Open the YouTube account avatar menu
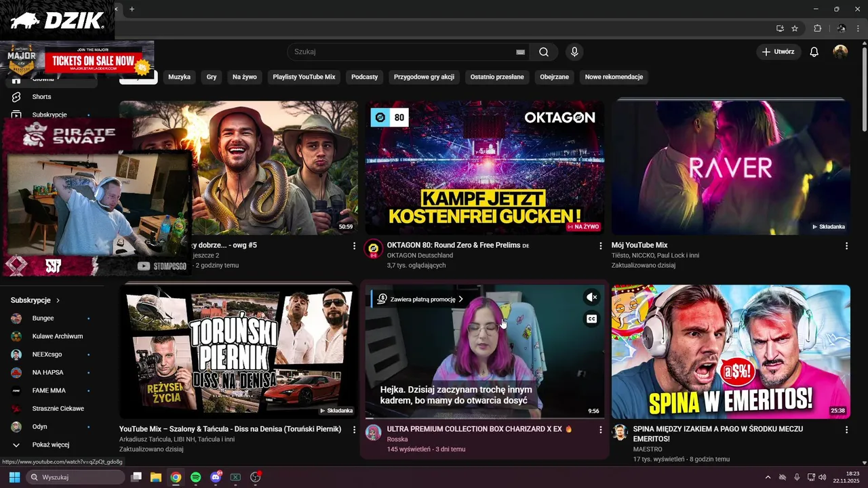This screenshot has height=488, width=868. click(840, 52)
